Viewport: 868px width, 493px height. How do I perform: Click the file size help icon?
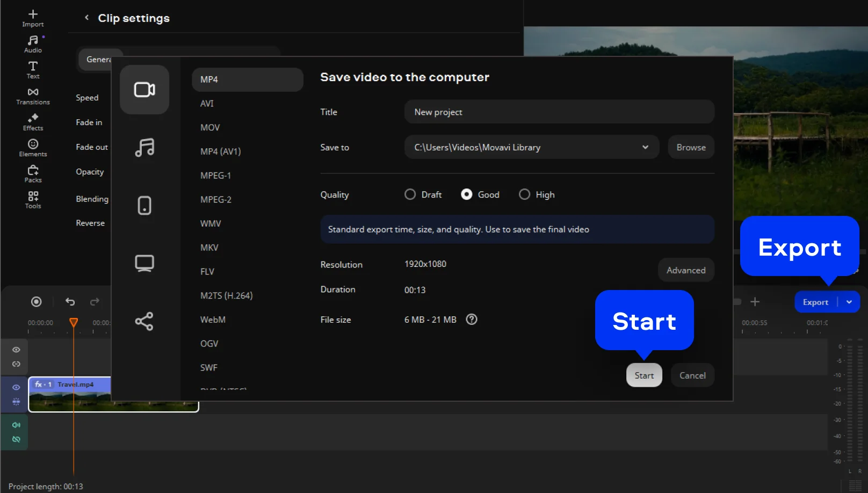pos(472,320)
